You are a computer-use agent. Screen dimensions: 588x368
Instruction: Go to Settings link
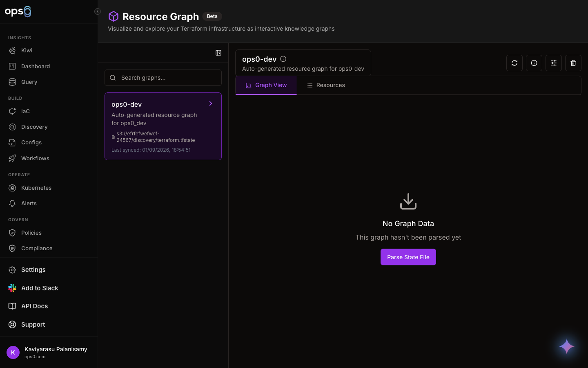[49, 270]
